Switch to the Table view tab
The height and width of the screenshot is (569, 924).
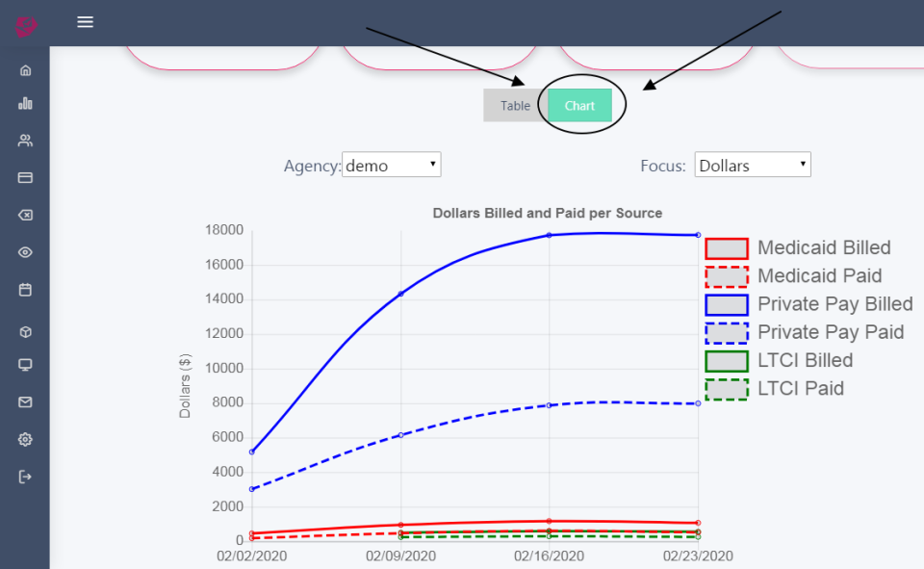coord(515,106)
